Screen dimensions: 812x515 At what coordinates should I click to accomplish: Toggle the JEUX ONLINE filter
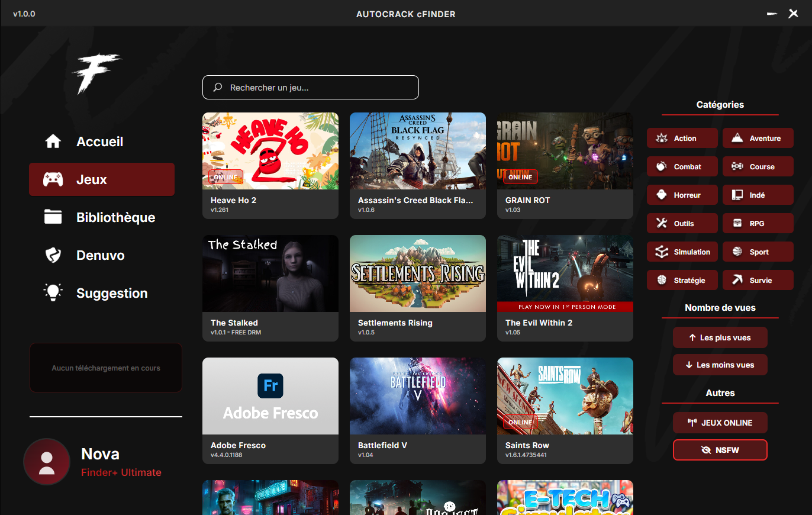click(720, 423)
